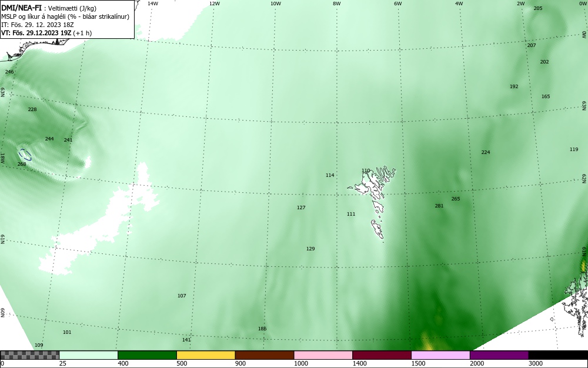Viewport: 588px width, 368px height.
Task: Select the map value 165
Action: point(546,96)
